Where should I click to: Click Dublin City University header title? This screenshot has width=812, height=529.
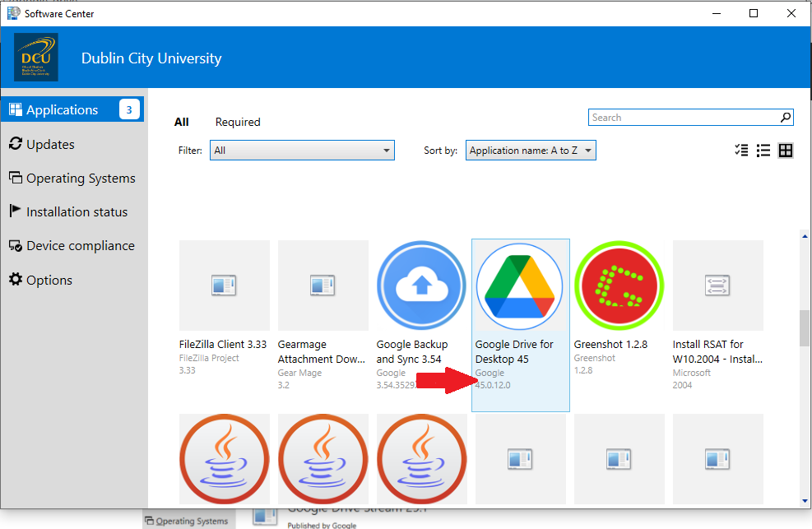(x=151, y=58)
